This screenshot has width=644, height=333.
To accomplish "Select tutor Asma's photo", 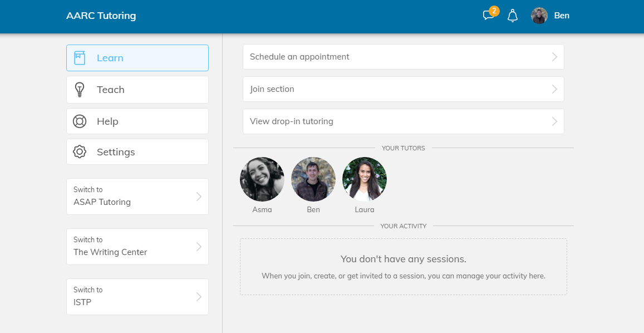I will pyautogui.click(x=262, y=179).
